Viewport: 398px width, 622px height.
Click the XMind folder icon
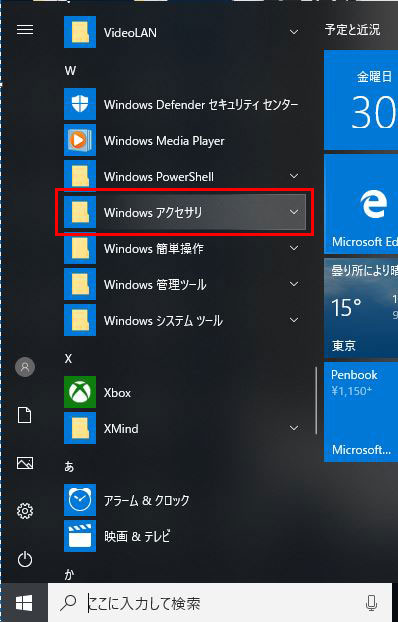(x=80, y=428)
